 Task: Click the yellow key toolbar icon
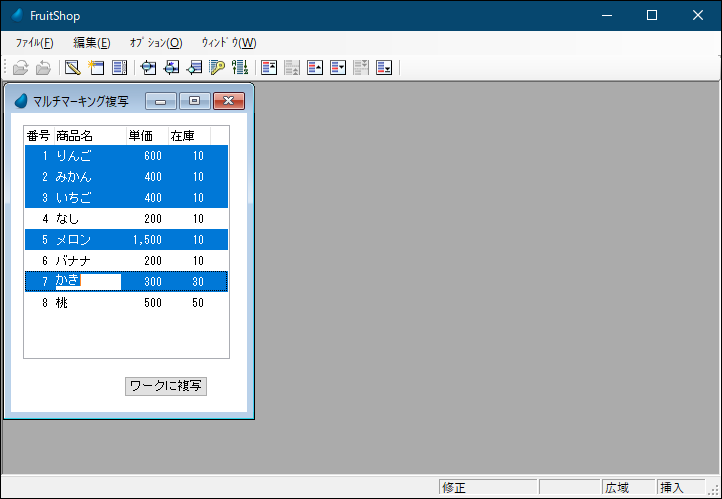217,68
